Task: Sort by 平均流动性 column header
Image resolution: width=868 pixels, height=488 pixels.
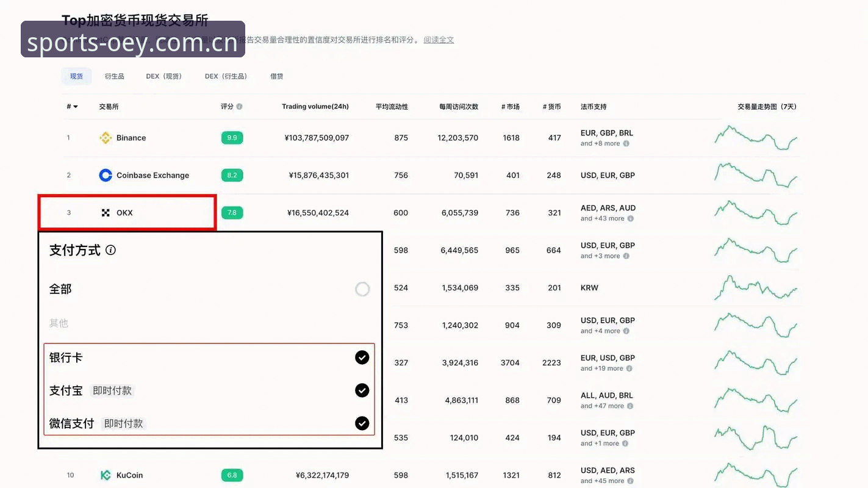Action: pyautogui.click(x=392, y=107)
